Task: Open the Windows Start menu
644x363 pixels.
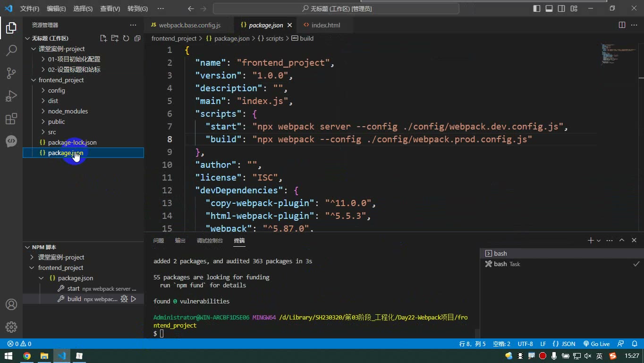Action: (x=8, y=356)
